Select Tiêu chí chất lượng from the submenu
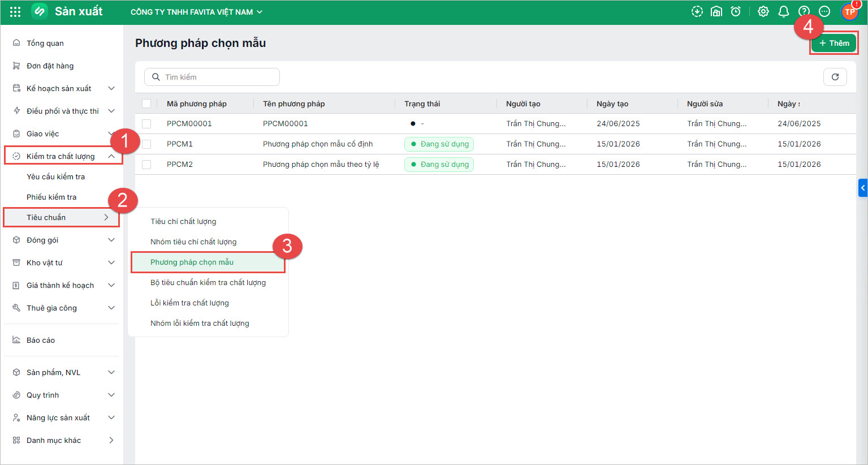The height and width of the screenshot is (465, 868). pos(183,221)
